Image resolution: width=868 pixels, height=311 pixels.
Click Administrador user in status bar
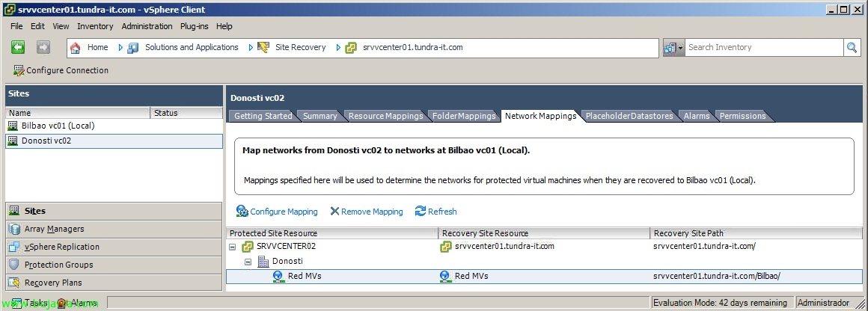click(823, 303)
